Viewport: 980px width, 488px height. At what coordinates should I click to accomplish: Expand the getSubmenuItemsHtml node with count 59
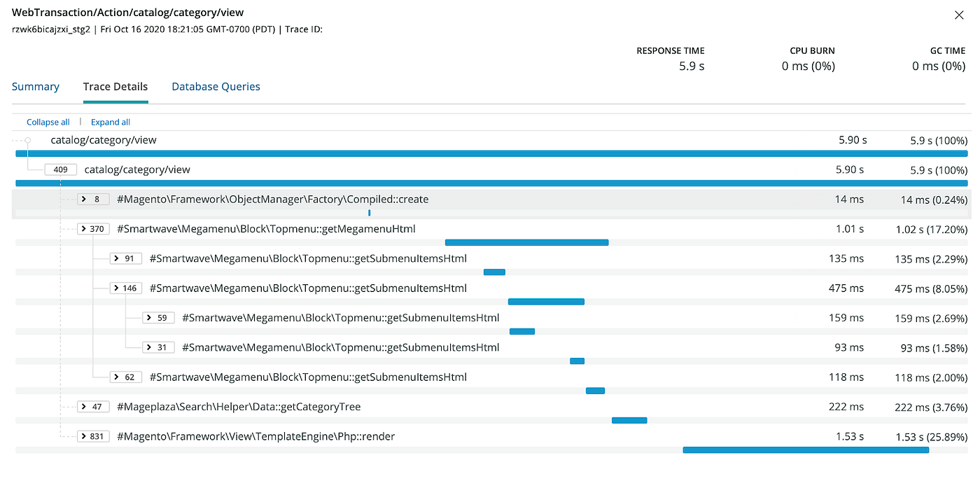(158, 318)
